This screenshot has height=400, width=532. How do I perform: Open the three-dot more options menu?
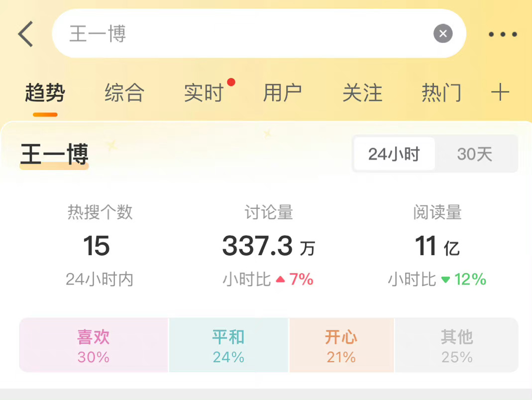coord(502,34)
